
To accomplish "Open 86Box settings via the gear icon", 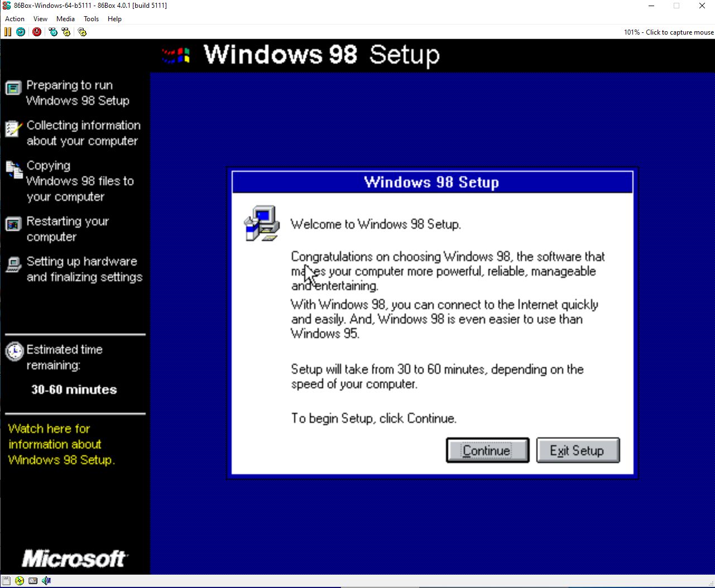I will tap(82, 32).
